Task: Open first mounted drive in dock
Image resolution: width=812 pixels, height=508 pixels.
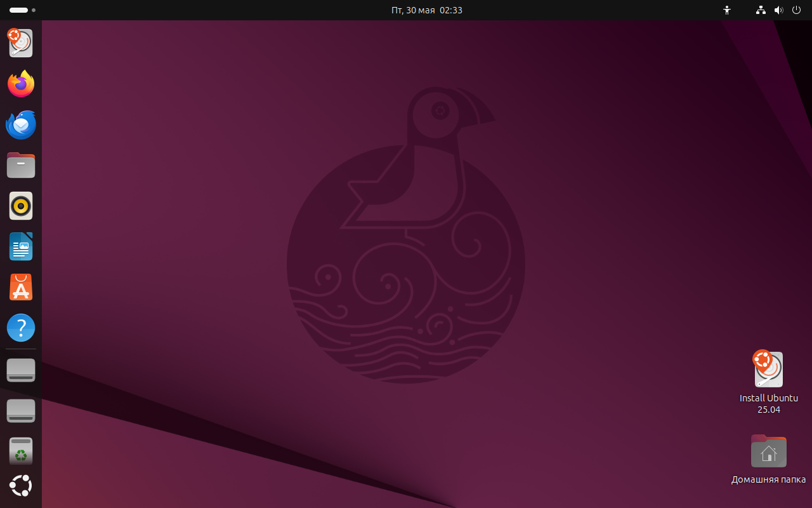Action: point(21,370)
